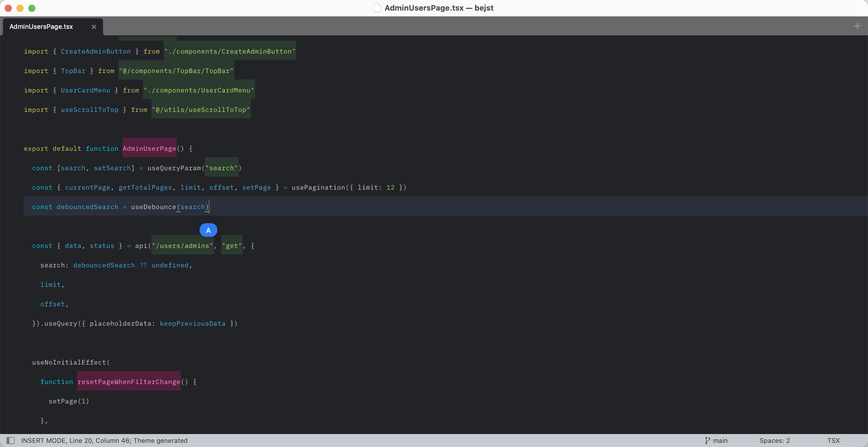Click the file icon in the title bar
This screenshot has height=447, width=868.
click(377, 8)
